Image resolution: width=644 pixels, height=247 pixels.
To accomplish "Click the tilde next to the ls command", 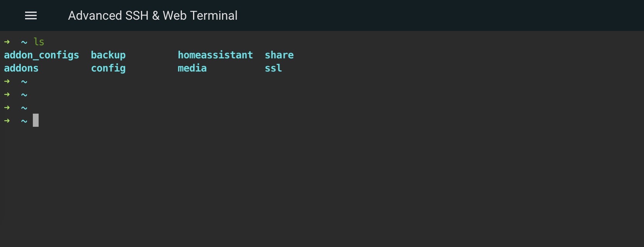I will 24,43.
